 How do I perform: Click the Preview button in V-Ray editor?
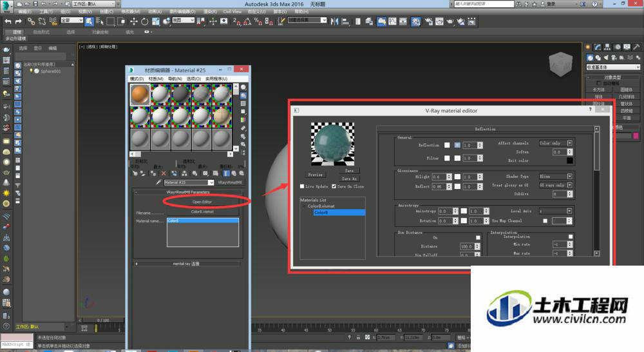316,175
